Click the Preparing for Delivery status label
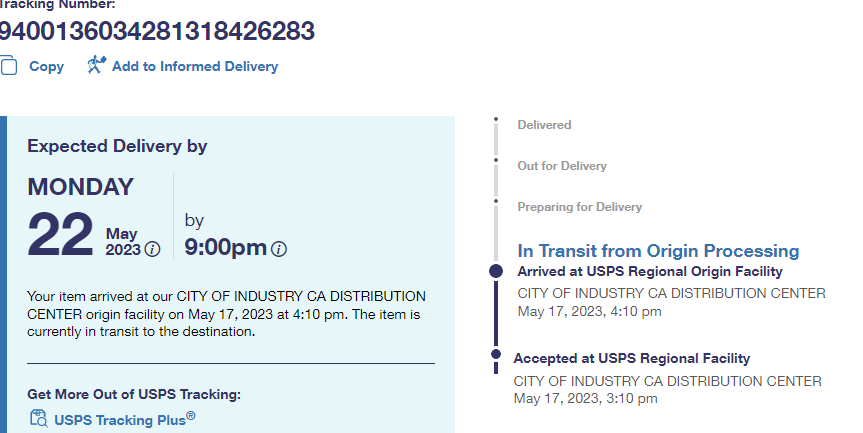This screenshot has width=863, height=433. (579, 207)
